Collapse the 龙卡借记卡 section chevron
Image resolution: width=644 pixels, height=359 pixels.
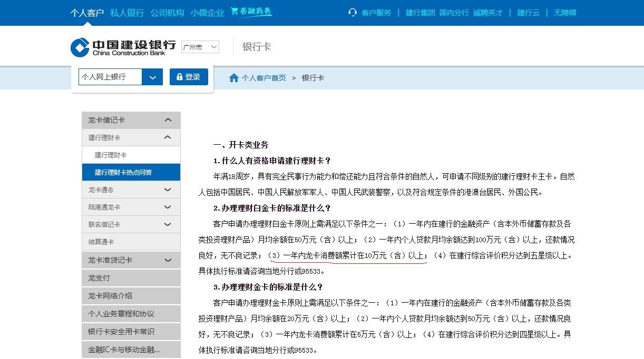point(168,120)
